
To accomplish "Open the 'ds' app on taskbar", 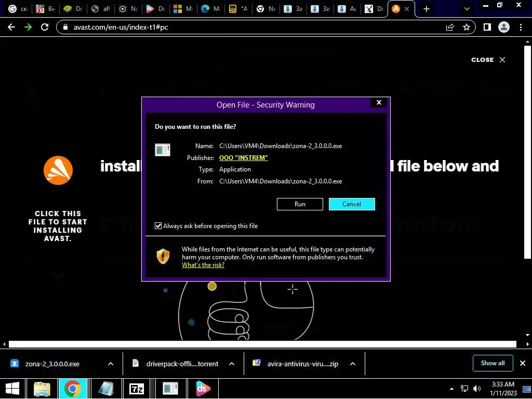I will (x=203, y=389).
